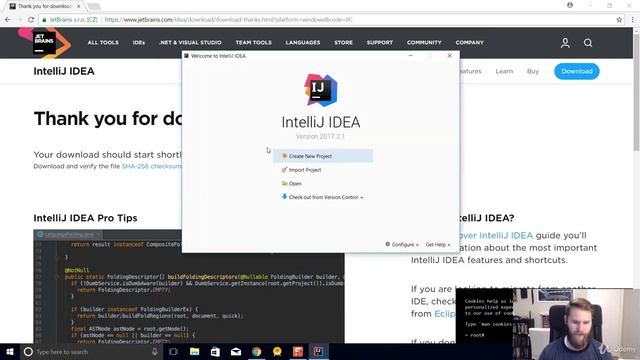Click the SHA-256 checksum link
The width and height of the screenshot is (640, 360).
151,166
